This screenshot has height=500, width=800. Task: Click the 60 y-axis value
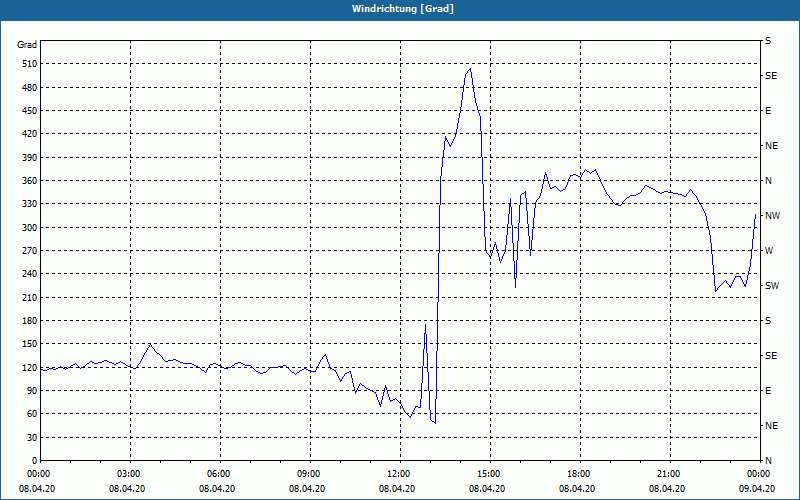pos(32,414)
